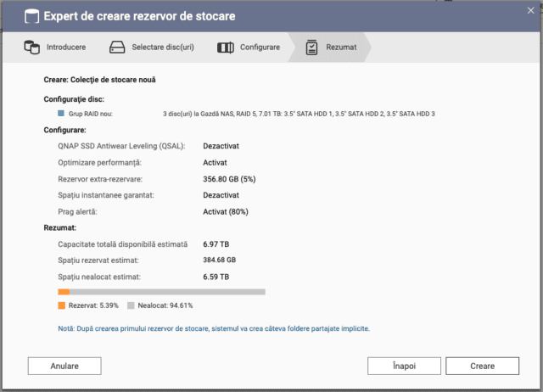
Task: Click the Prag alertă Activat (80%) value
Action: click(226, 211)
